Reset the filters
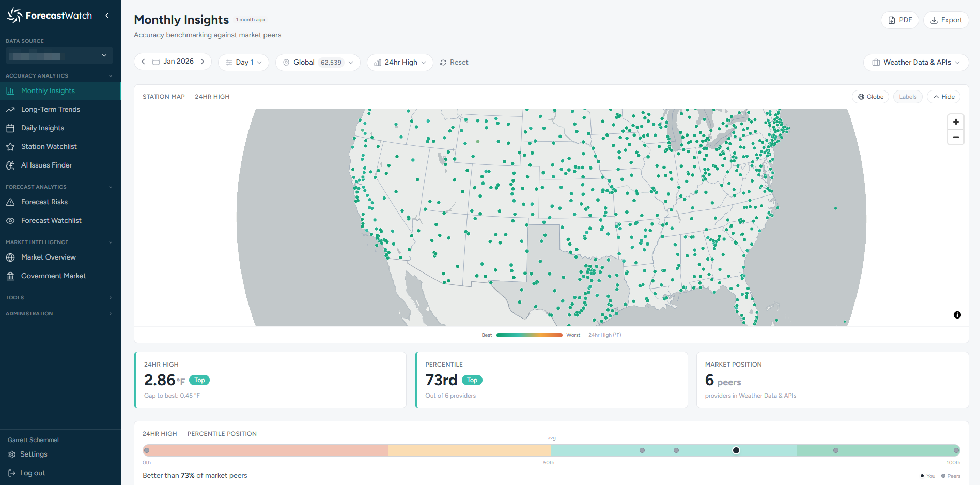Screen dimensions: 980x485 point(454,63)
